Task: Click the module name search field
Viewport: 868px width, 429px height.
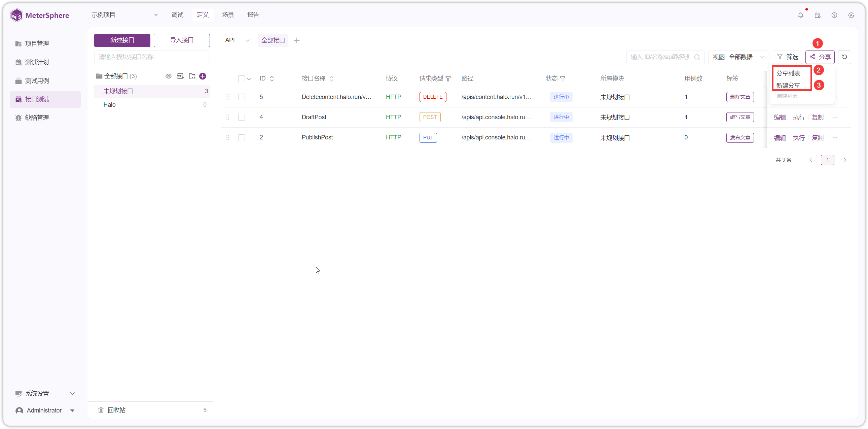Action: click(x=152, y=57)
